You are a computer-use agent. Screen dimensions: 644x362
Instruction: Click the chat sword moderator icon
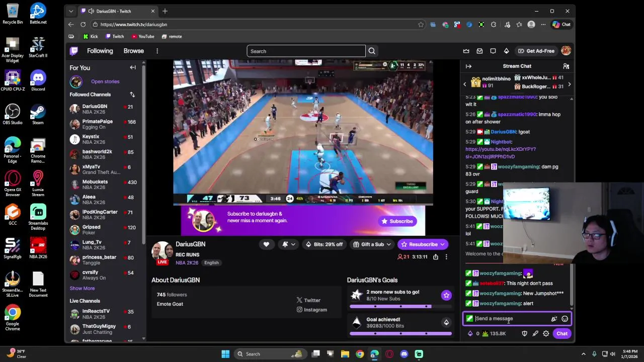(x=535, y=333)
